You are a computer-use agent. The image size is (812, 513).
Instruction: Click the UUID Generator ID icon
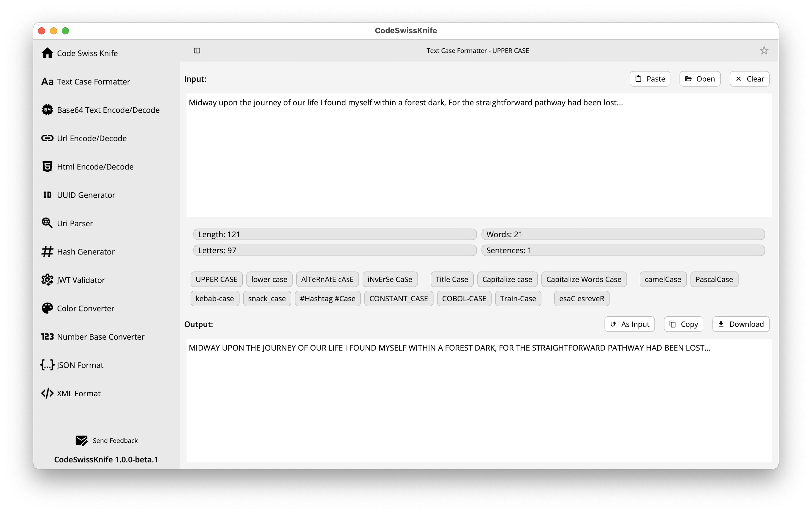click(x=47, y=195)
